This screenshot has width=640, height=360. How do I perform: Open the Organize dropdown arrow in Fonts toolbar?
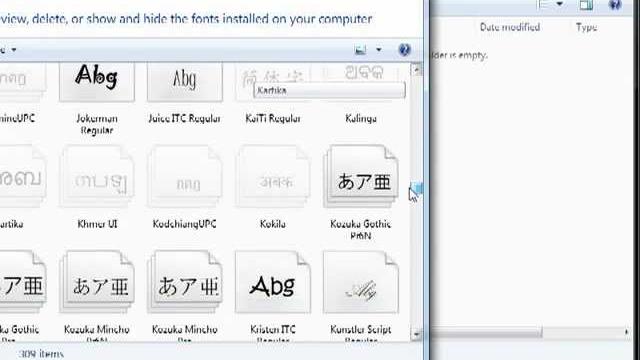(14, 50)
